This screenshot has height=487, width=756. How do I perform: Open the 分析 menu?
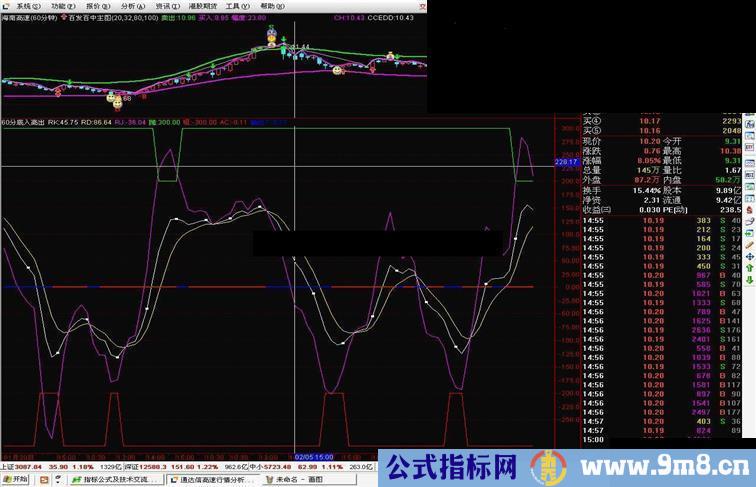128,5
